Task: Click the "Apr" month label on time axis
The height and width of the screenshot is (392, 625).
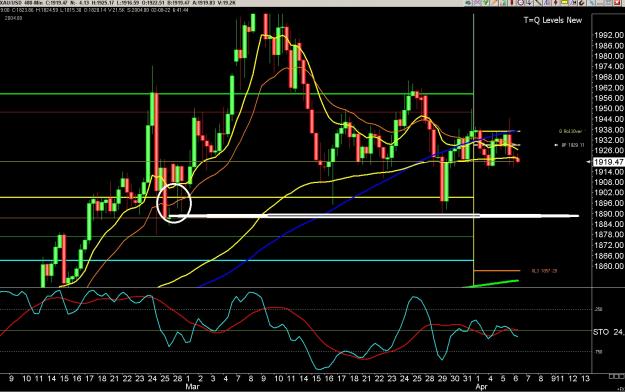Action: [x=482, y=386]
